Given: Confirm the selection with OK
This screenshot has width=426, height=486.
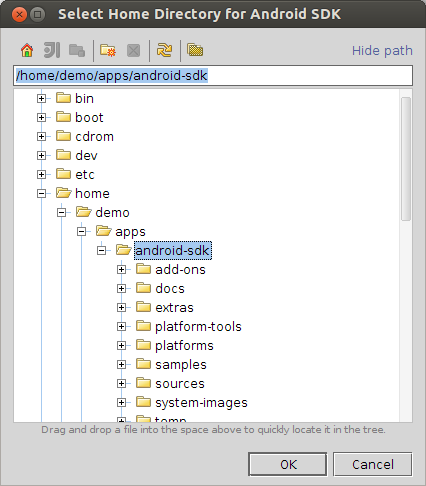Looking at the screenshot, I should click(288, 464).
